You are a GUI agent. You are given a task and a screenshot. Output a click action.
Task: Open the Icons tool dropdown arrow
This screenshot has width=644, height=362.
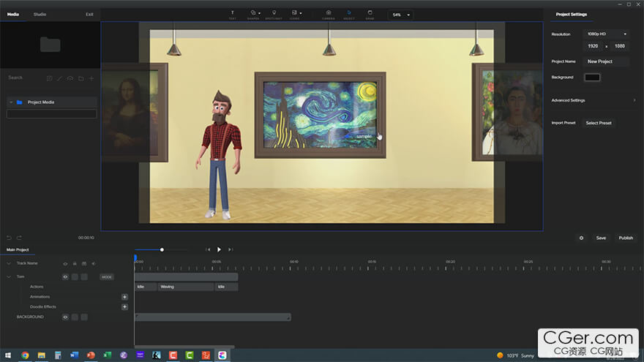tap(301, 13)
